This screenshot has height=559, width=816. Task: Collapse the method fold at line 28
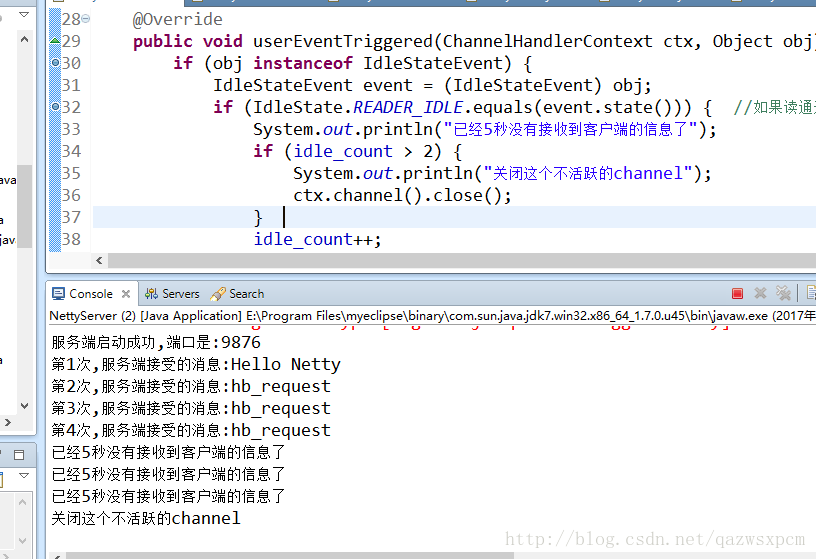(86, 19)
